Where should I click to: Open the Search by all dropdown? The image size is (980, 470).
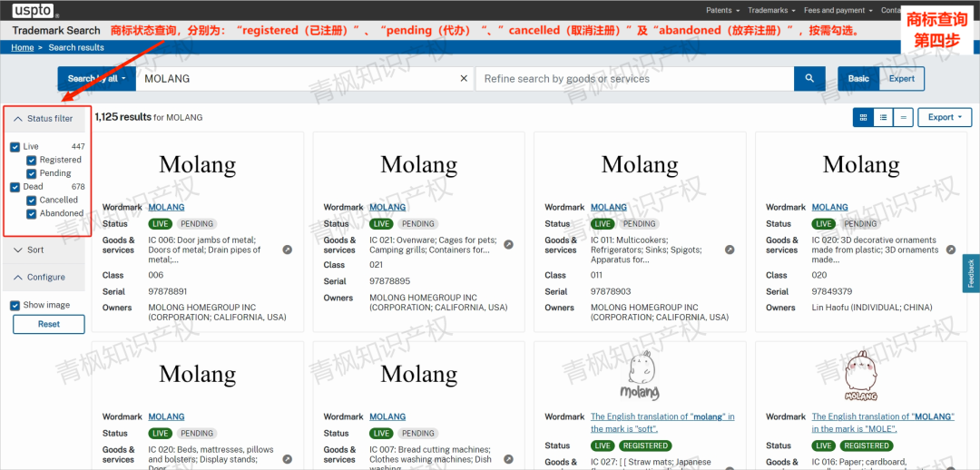coord(97,79)
